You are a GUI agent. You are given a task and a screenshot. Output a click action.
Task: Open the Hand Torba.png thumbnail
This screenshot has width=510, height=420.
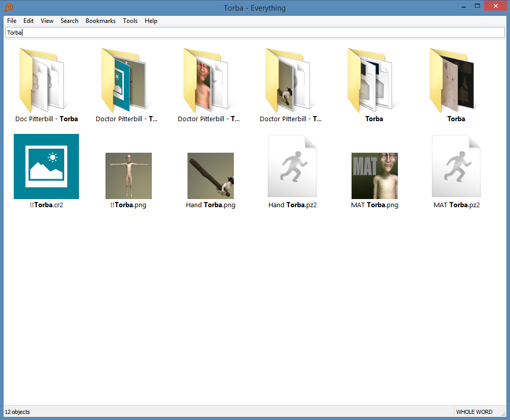[x=210, y=176]
